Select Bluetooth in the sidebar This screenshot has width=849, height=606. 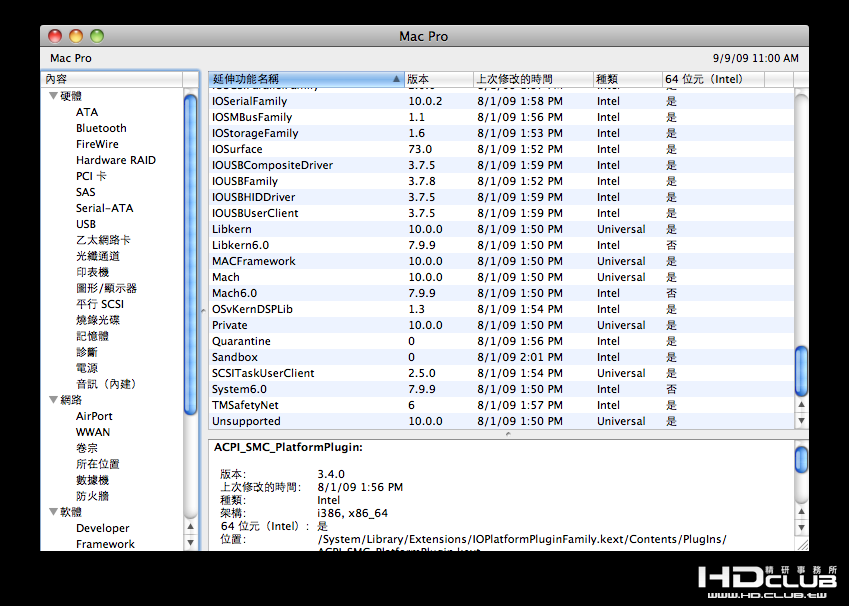click(101, 128)
